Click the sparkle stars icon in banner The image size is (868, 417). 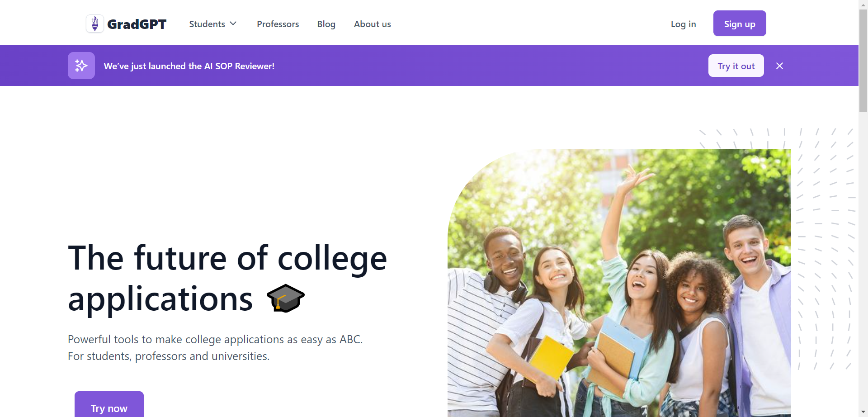(81, 66)
